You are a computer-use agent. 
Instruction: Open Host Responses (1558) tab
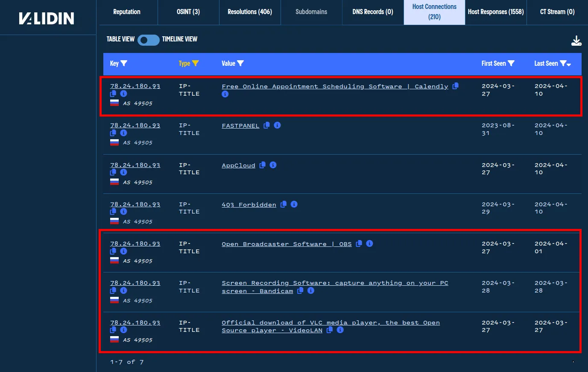click(x=496, y=12)
